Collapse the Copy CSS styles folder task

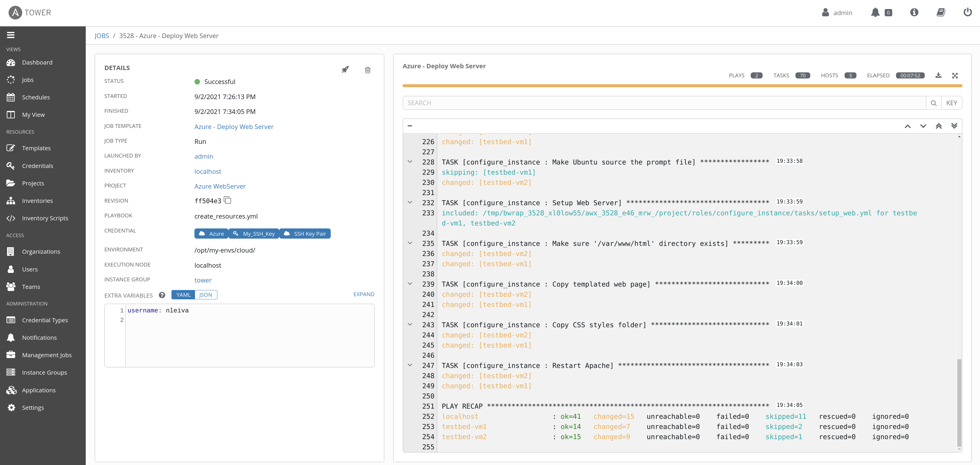410,324
